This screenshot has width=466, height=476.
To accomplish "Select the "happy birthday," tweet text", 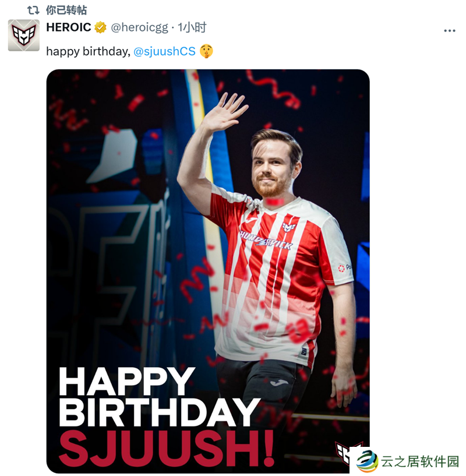I will (89, 51).
